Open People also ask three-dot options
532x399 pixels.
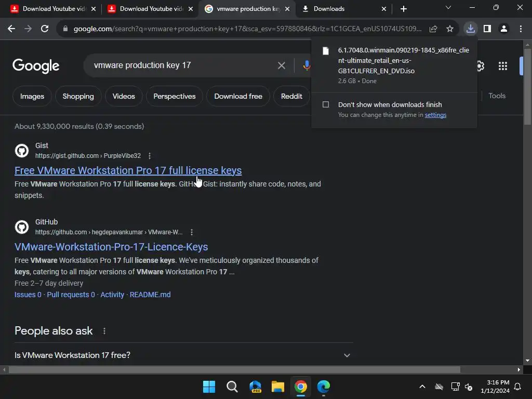tap(104, 331)
